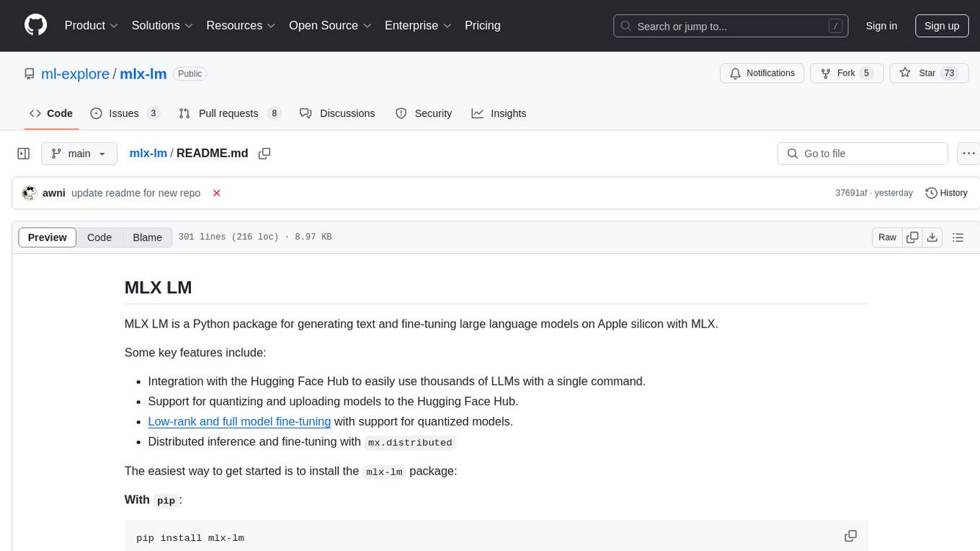
Task: Select the Preview view
Action: 48,237
